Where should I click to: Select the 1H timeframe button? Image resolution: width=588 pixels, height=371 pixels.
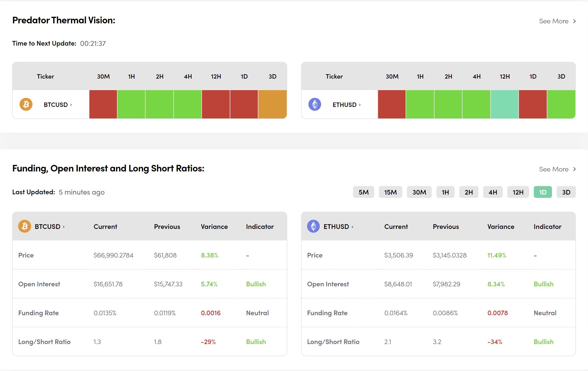point(445,192)
